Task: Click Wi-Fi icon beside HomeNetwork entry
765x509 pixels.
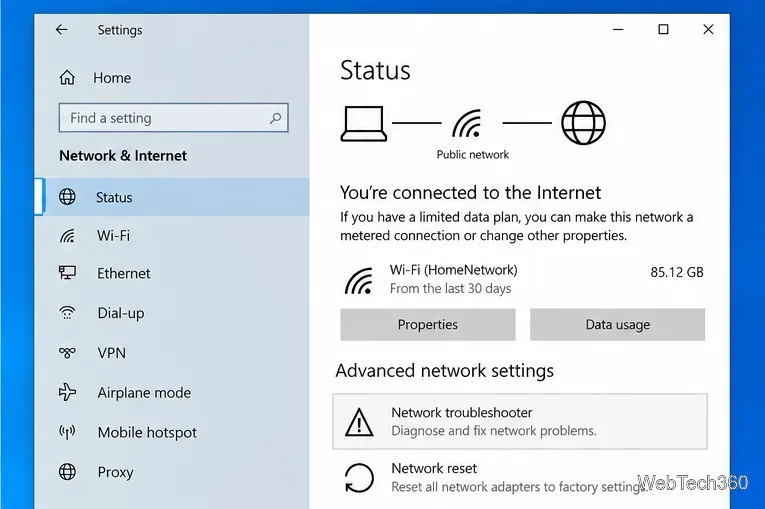Action: pos(360,281)
